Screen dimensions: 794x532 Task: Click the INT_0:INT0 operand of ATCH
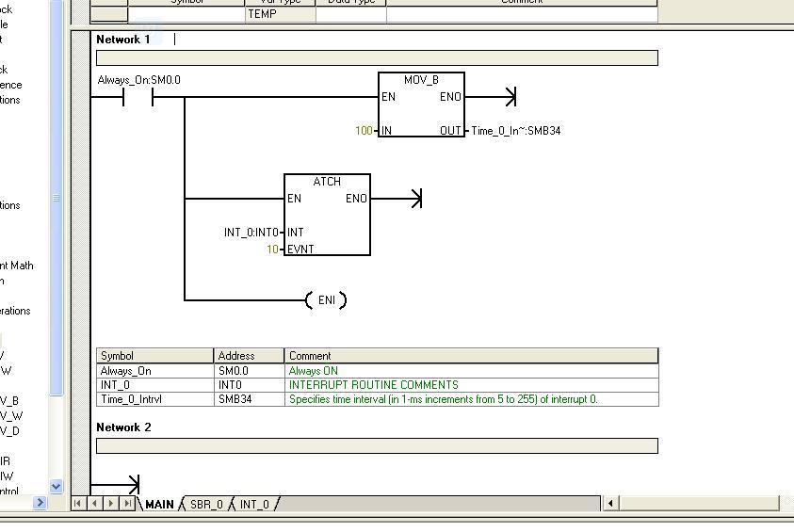tap(251, 233)
